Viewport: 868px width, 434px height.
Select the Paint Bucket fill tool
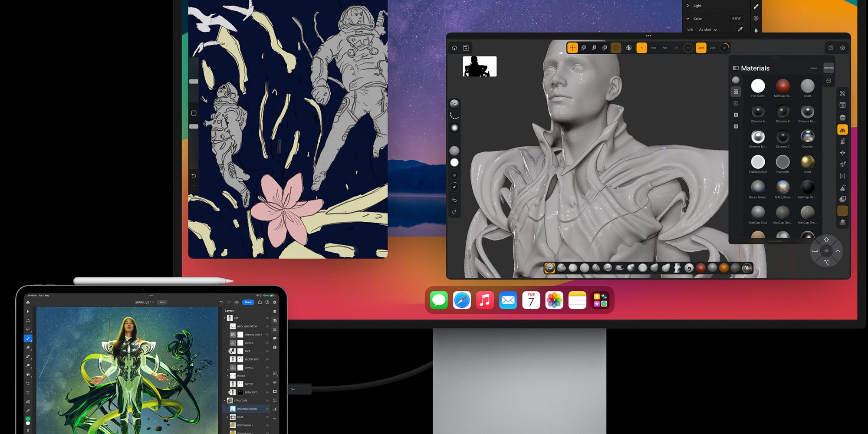(x=28, y=375)
